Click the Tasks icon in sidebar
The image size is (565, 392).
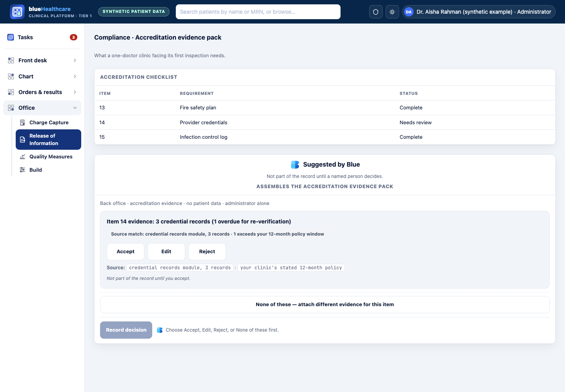click(x=11, y=37)
